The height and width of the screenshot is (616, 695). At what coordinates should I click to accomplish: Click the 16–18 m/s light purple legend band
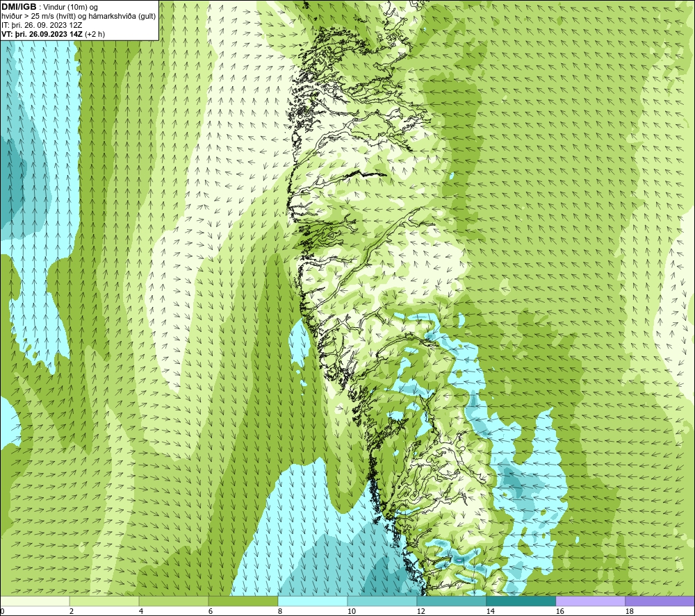(x=590, y=601)
